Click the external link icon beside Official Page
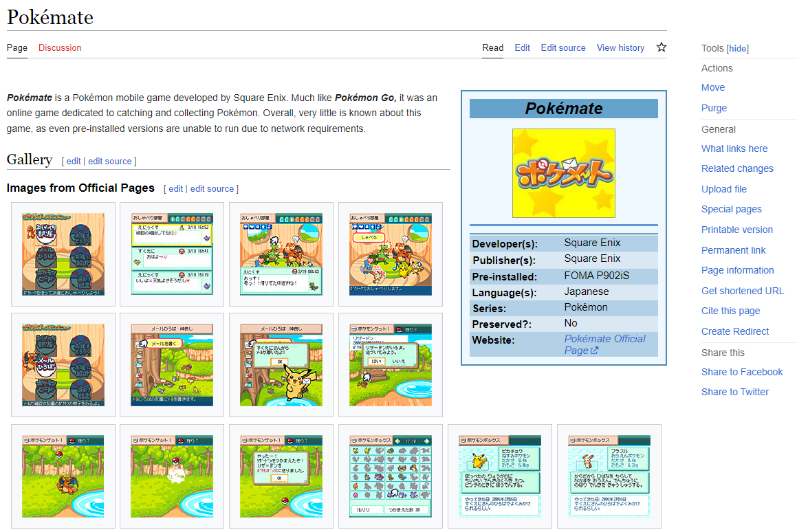This screenshot has width=808, height=532. 594,351
